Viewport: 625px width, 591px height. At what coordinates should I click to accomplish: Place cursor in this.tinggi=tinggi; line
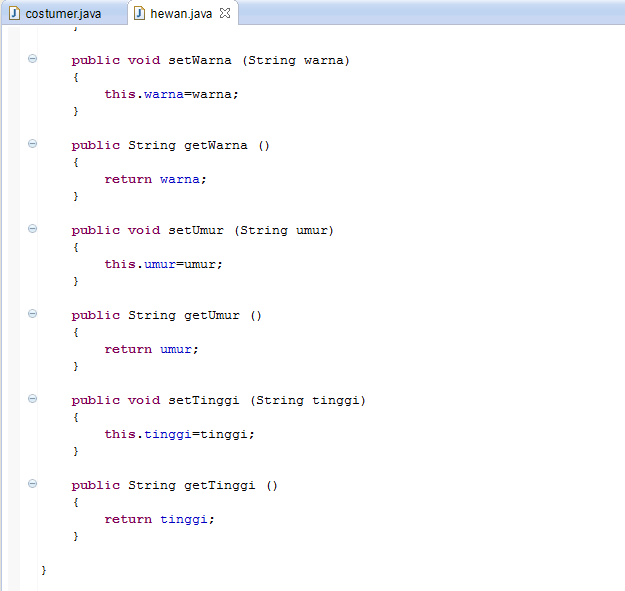[179, 434]
